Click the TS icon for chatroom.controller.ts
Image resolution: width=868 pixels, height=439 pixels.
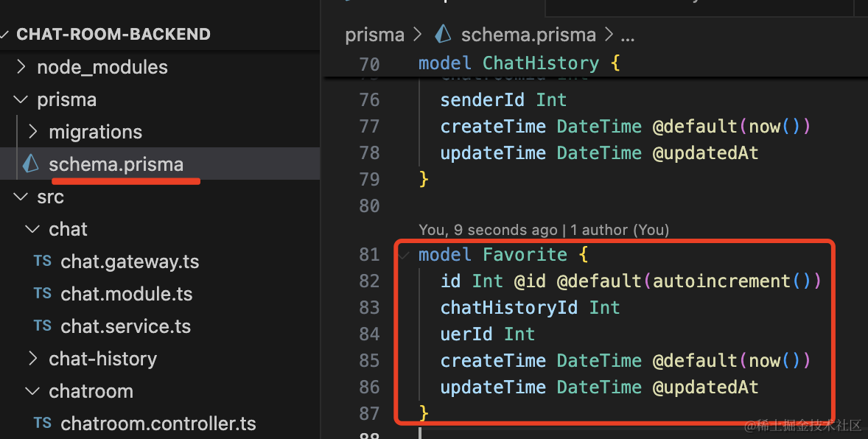(x=43, y=424)
